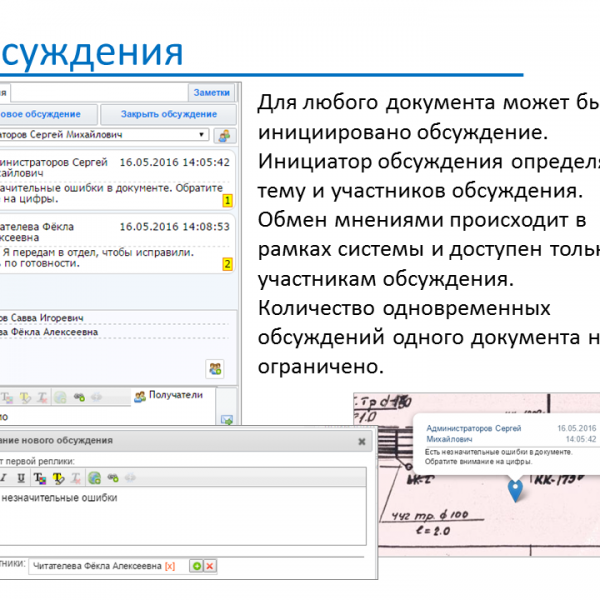Screen dimensions: 600x600
Task: Click the send reply icon beside the reply field
Action: click(x=226, y=419)
